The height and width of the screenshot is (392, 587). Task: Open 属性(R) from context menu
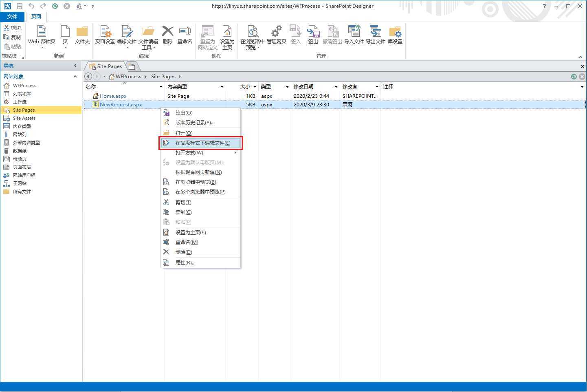[200, 263]
